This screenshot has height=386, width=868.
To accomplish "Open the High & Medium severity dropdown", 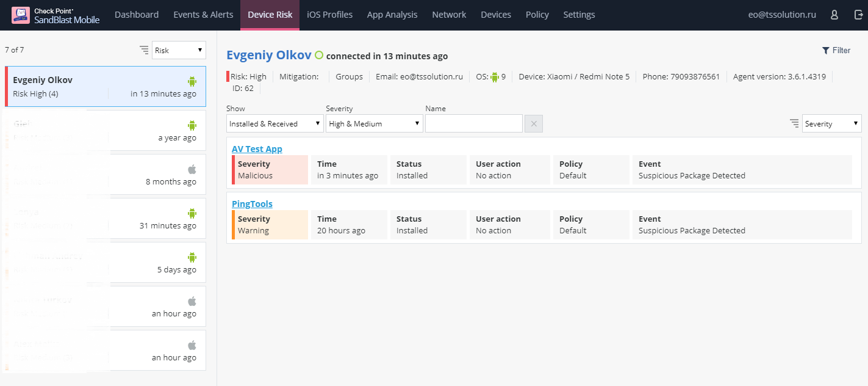I will point(374,123).
